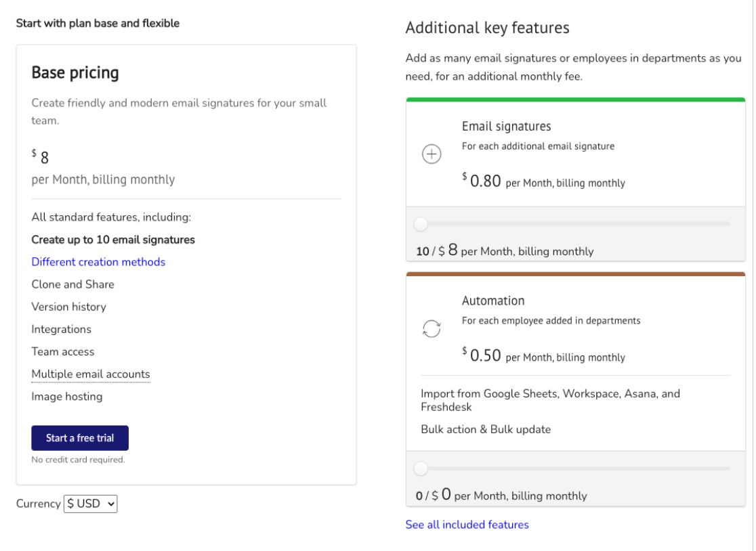Click the Email signatures slider handle
The width and height of the screenshot is (756, 551).
[421, 224]
